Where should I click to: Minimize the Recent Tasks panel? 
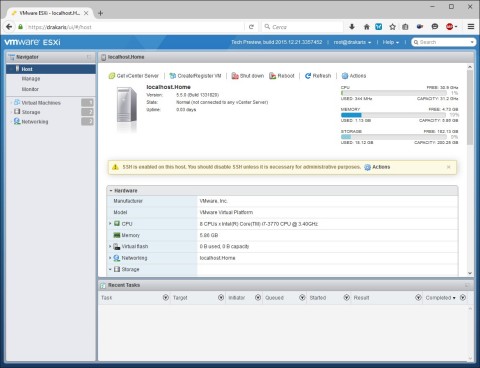pyautogui.click(x=467, y=285)
